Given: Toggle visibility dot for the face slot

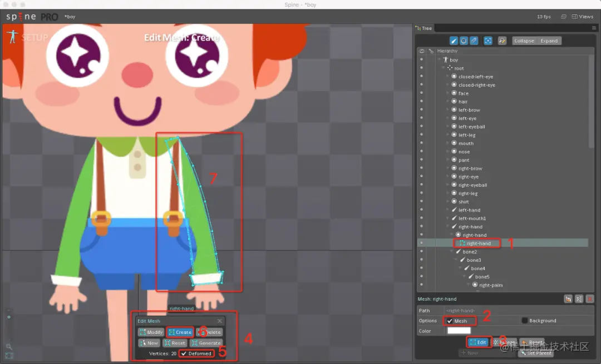Looking at the screenshot, I should click(422, 93).
